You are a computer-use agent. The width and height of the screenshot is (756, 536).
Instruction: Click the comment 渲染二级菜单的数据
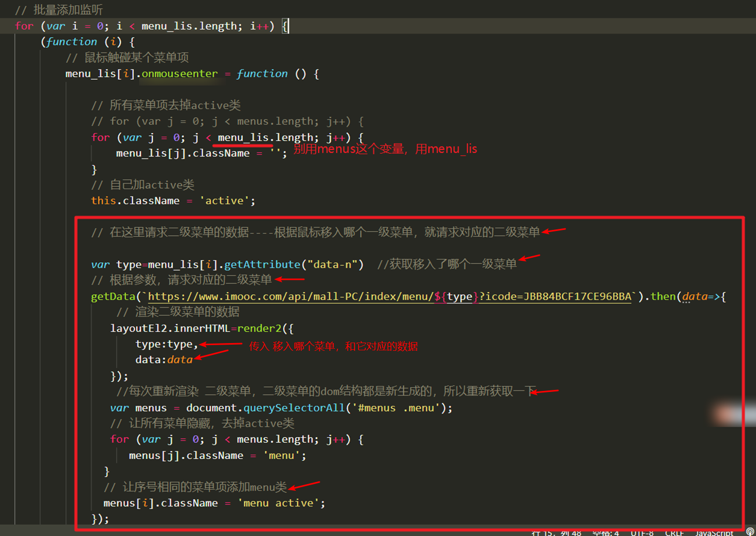click(178, 312)
